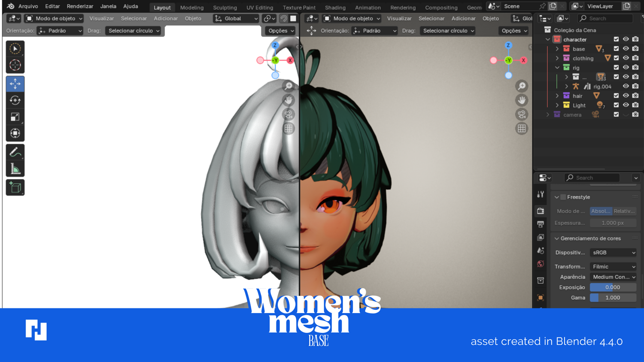Switch perspective/orthographic grid in the grayscale viewport

[289, 129]
